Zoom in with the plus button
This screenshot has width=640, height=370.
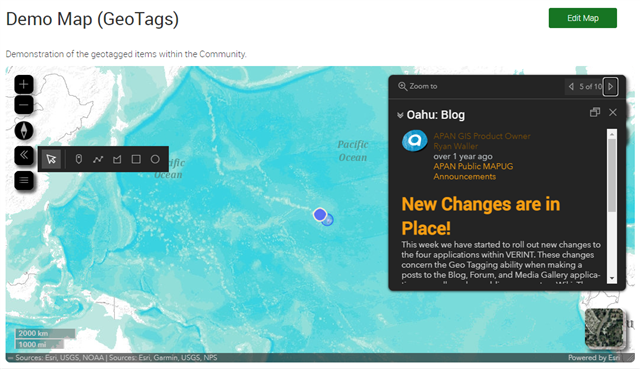coord(24,84)
